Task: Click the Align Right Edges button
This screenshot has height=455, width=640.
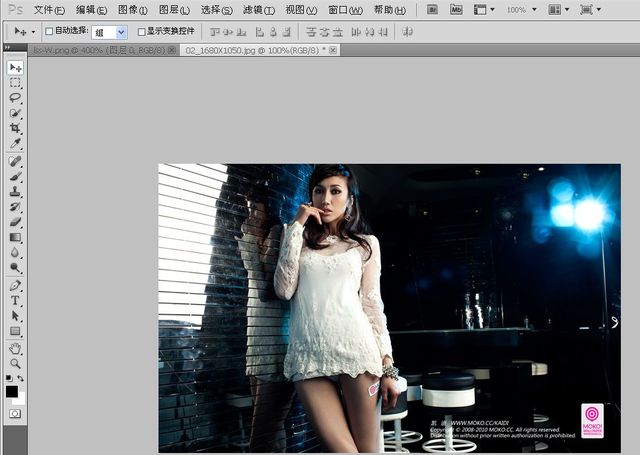Action: (287, 32)
